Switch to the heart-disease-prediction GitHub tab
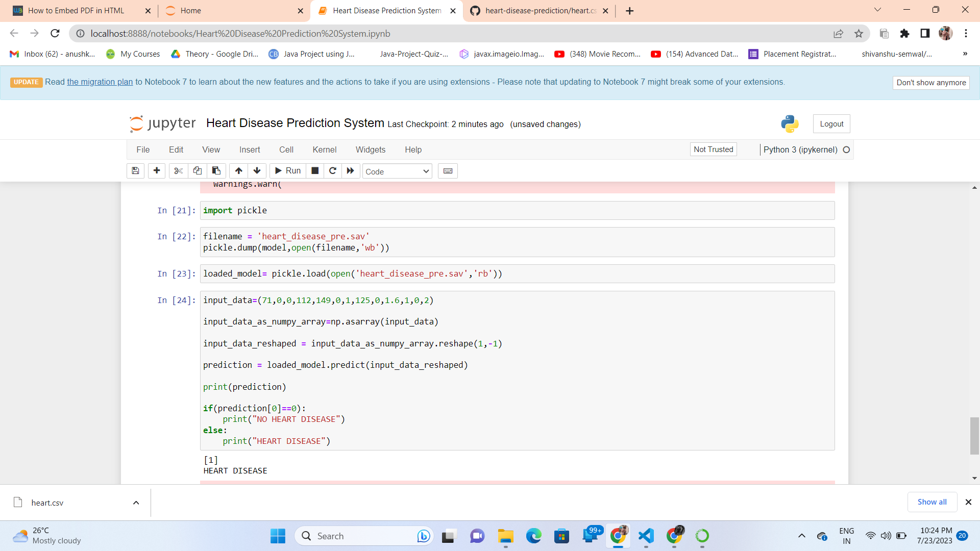The width and height of the screenshot is (980, 551). tap(540, 11)
